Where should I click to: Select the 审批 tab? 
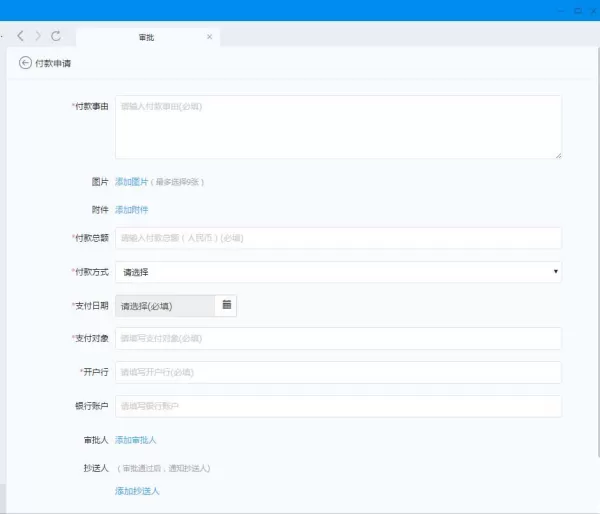[x=148, y=37]
